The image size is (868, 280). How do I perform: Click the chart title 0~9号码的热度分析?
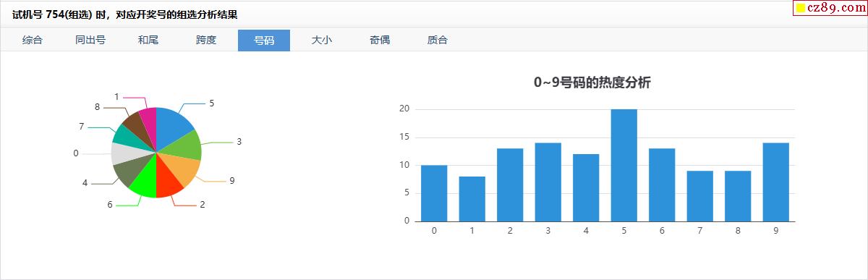(x=592, y=82)
